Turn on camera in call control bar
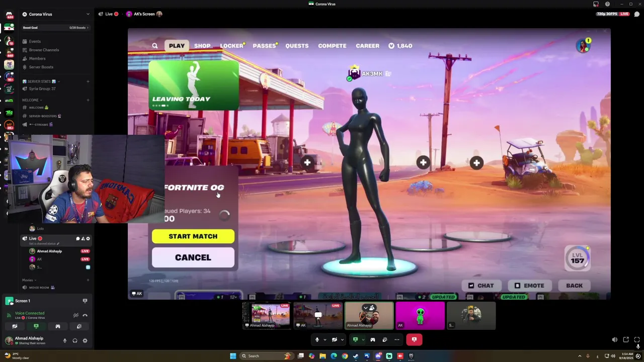Viewport: 644px width, 362px height. pos(334,339)
